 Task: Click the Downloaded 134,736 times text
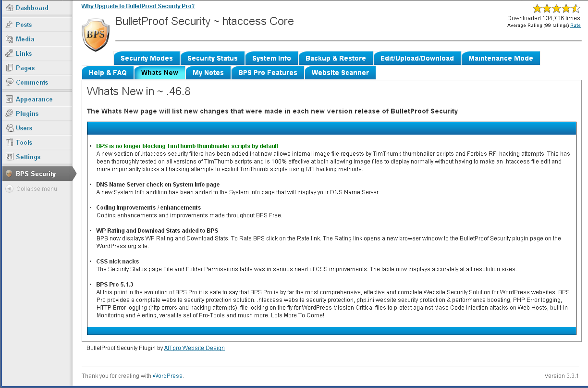pyautogui.click(x=544, y=18)
